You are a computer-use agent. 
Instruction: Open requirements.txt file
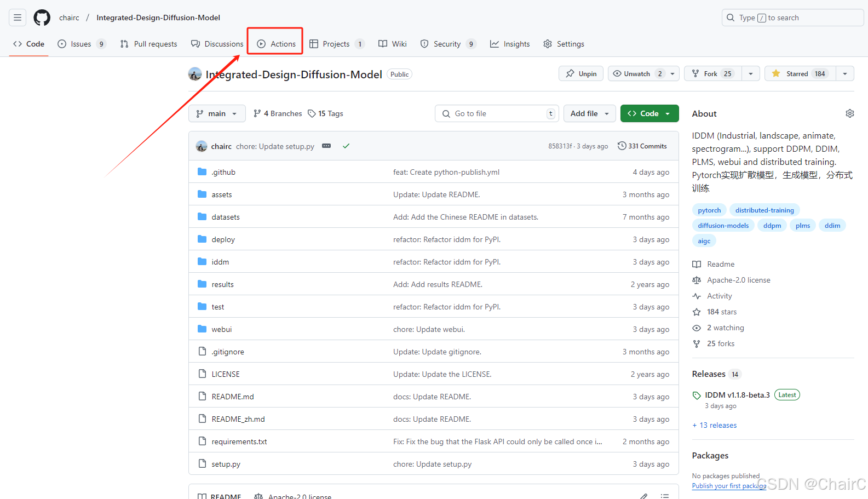pos(239,441)
